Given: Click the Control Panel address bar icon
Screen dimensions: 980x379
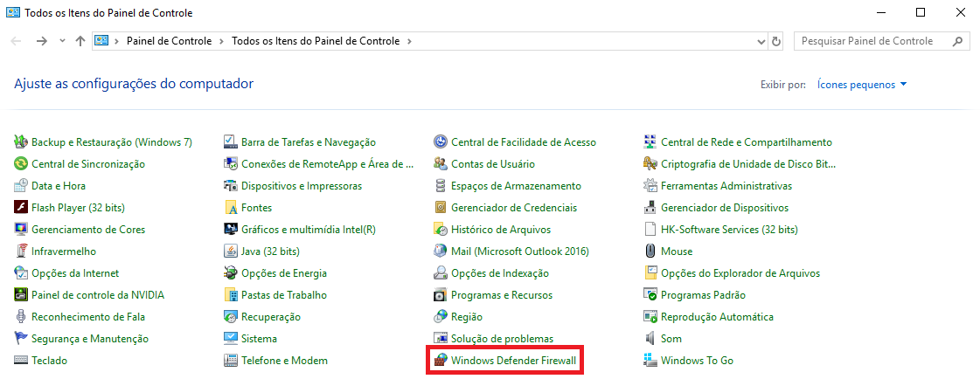Looking at the screenshot, I should (x=102, y=41).
